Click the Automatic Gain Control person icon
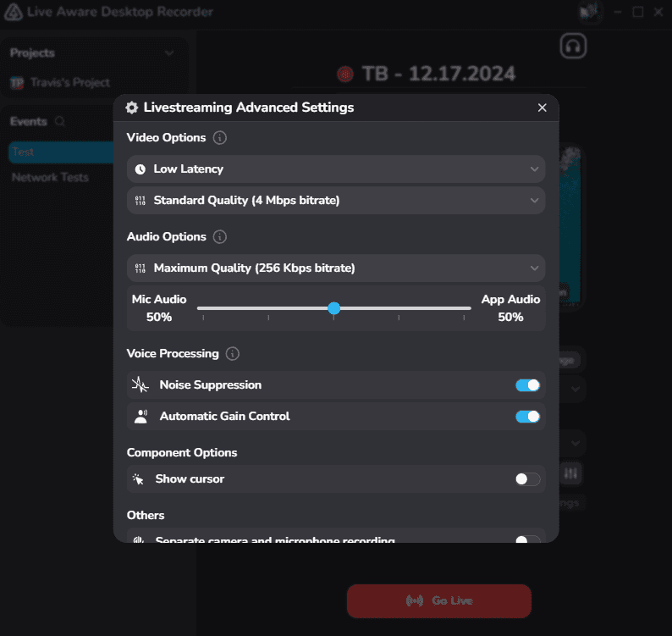672x636 pixels. coord(141,417)
